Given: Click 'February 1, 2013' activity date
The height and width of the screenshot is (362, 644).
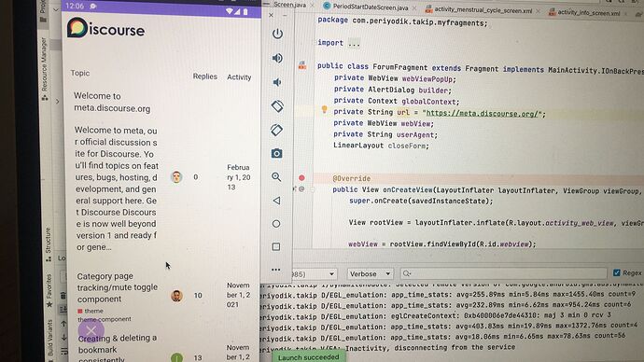Looking at the screenshot, I should click(239, 177).
